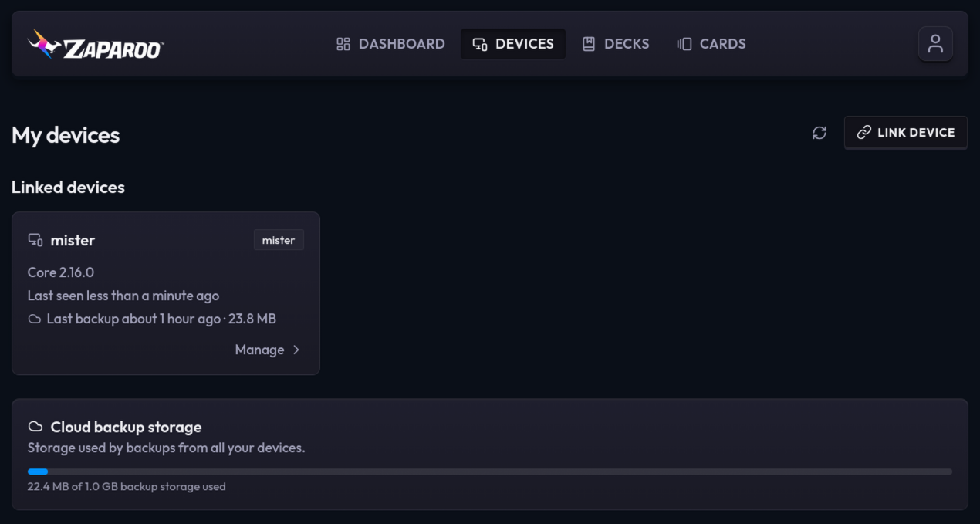Click the cloud icon beside Cloud backup storage
Viewport: 980px width, 524px height.
pyautogui.click(x=35, y=427)
